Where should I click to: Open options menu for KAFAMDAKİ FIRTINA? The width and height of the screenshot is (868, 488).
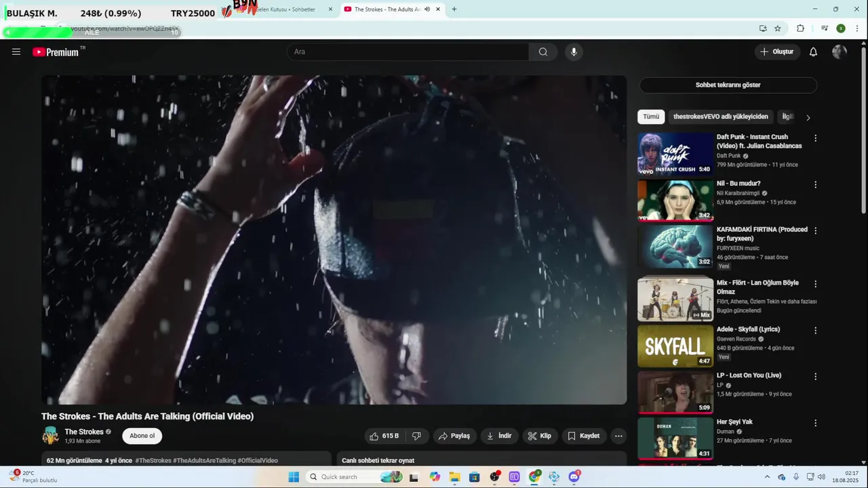[815, 230]
